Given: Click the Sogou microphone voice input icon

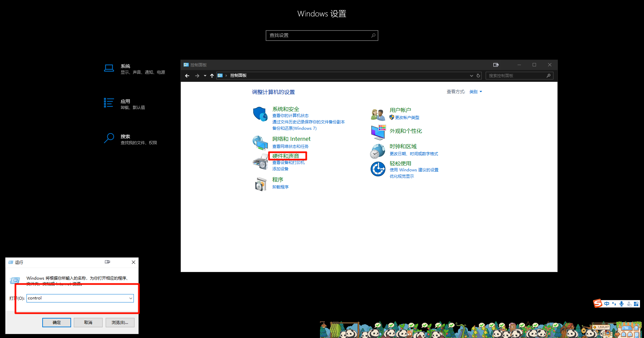Looking at the screenshot, I should coord(622,304).
